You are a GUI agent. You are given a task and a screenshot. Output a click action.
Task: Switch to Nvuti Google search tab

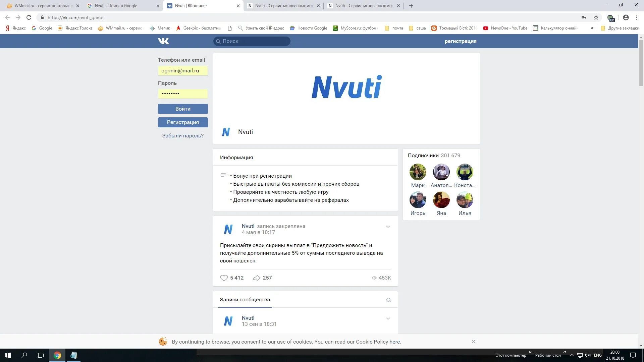coord(116,6)
